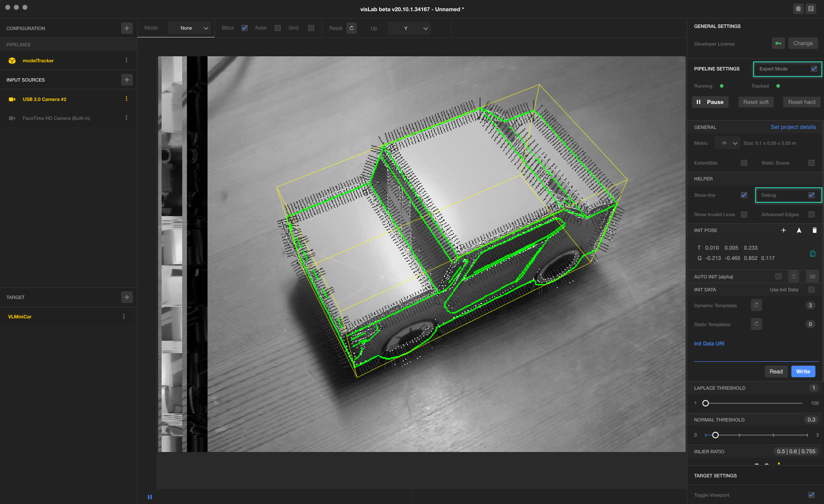Add a new target
824x504 pixels.
[x=127, y=297]
